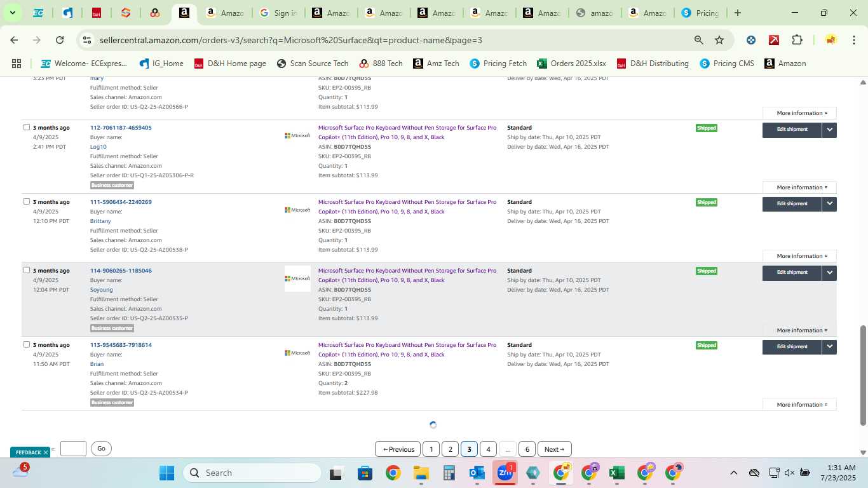Open the 888 Tech bookmark
The width and height of the screenshot is (868, 488).
pyautogui.click(x=381, y=64)
